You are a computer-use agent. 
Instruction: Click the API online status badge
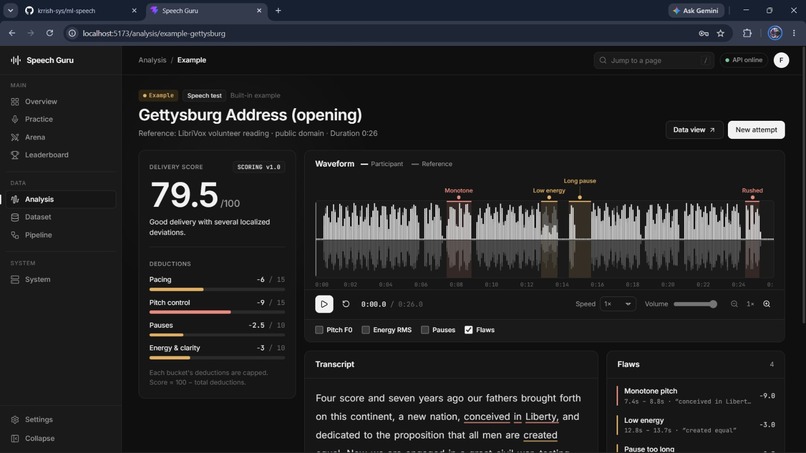coord(743,60)
